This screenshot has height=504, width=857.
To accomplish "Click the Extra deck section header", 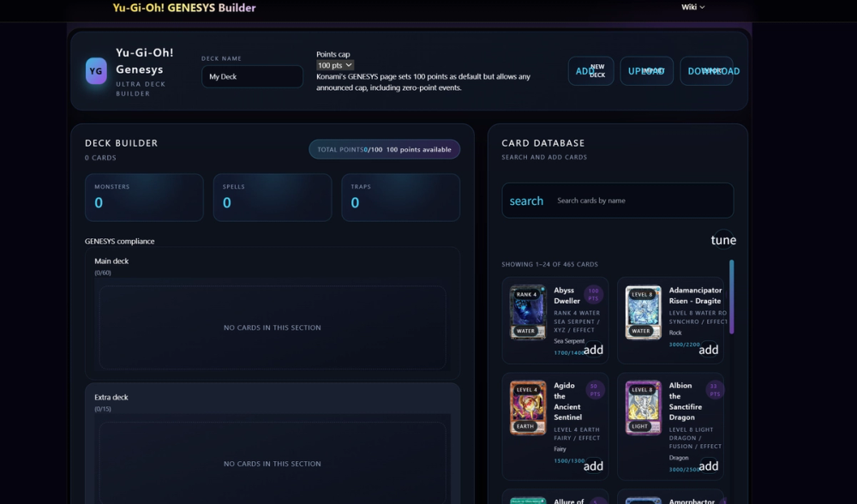I will point(111,398).
